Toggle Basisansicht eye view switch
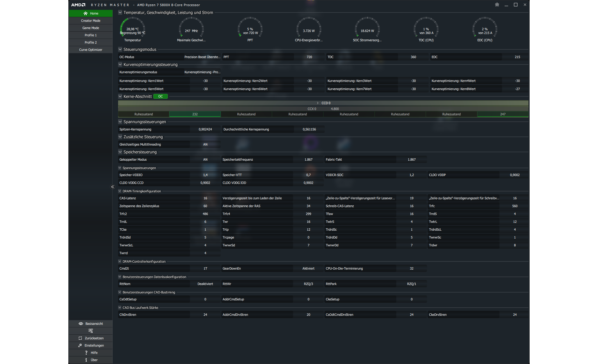Screen dimensions: 598x364 pyautogui.click(x=81, y=324)
